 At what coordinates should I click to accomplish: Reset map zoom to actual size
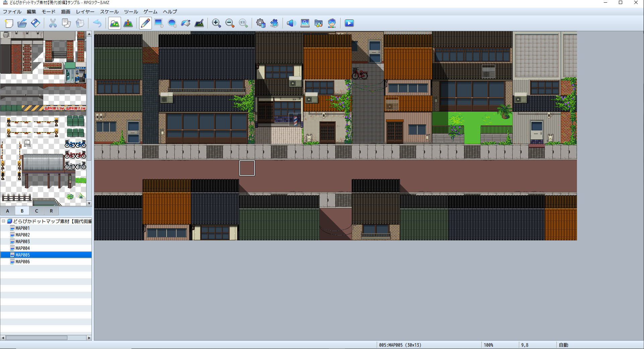pos(243,23)
